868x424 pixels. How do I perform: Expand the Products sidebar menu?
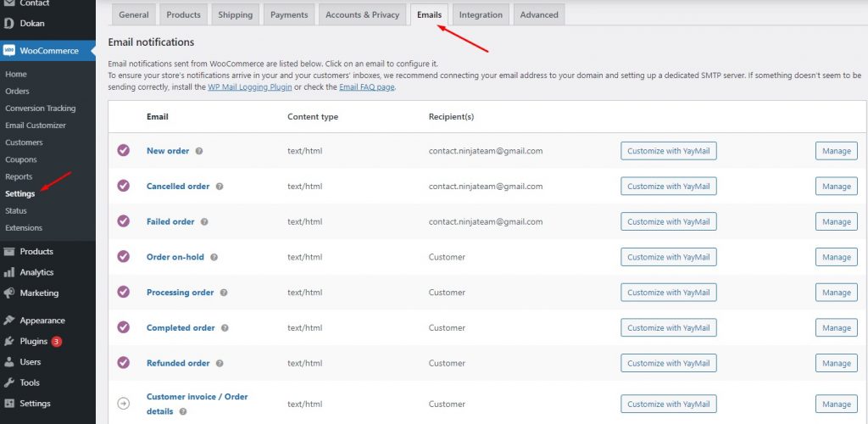36,252
